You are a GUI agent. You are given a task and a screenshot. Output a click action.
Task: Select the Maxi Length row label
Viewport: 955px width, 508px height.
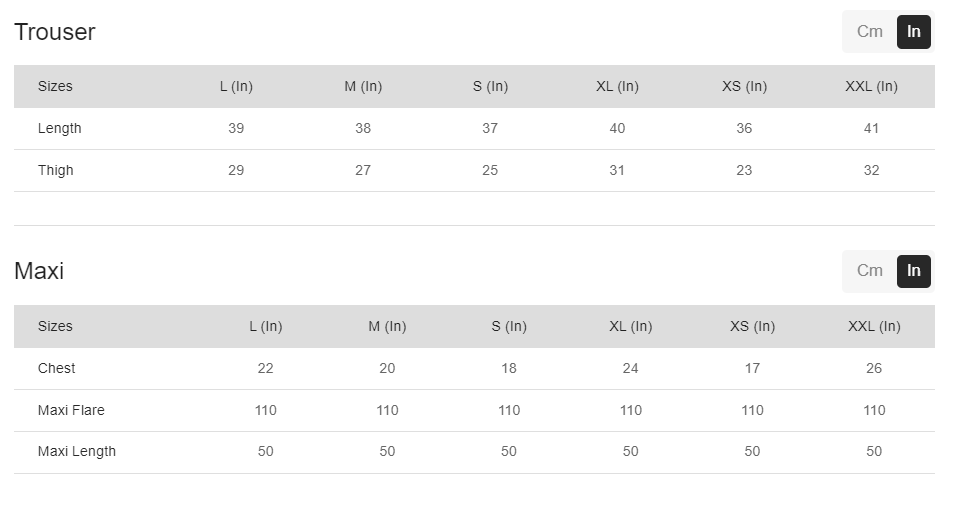pos(77,451)
